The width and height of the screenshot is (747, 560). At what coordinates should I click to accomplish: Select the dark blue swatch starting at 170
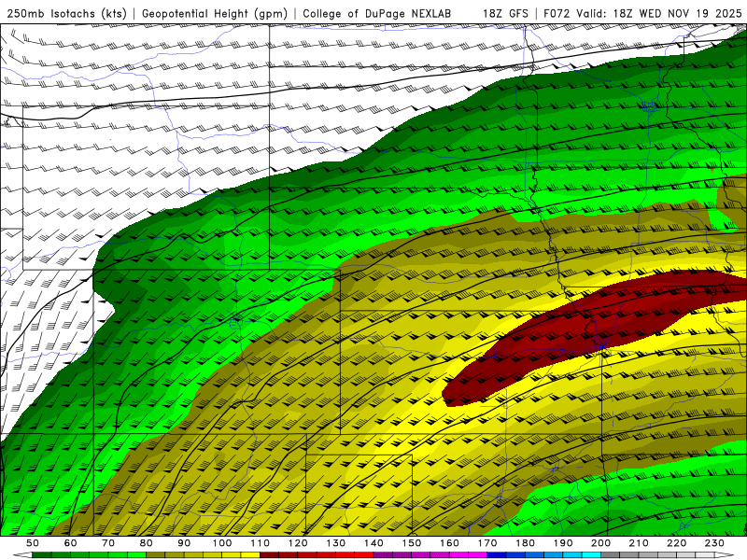(497, 555)
